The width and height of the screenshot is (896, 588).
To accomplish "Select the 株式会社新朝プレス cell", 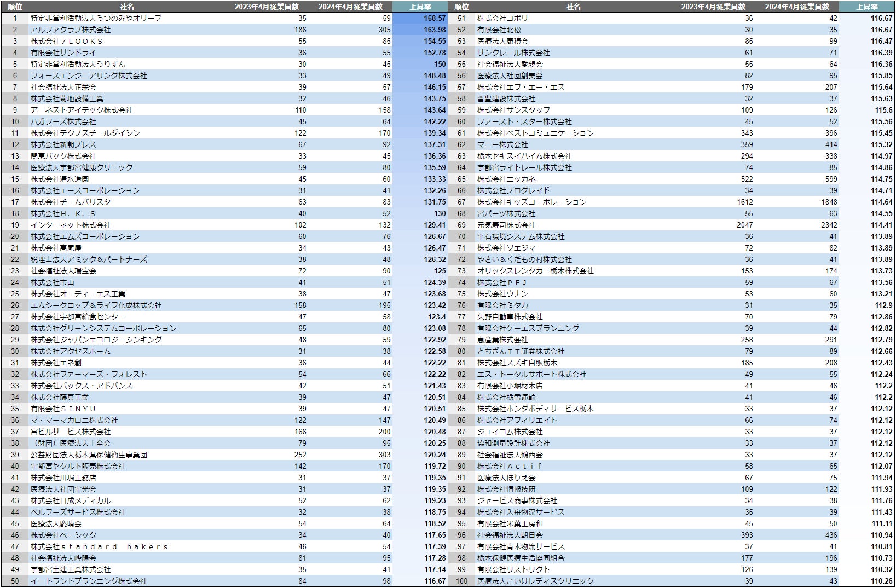I will [x=63, y=144].
